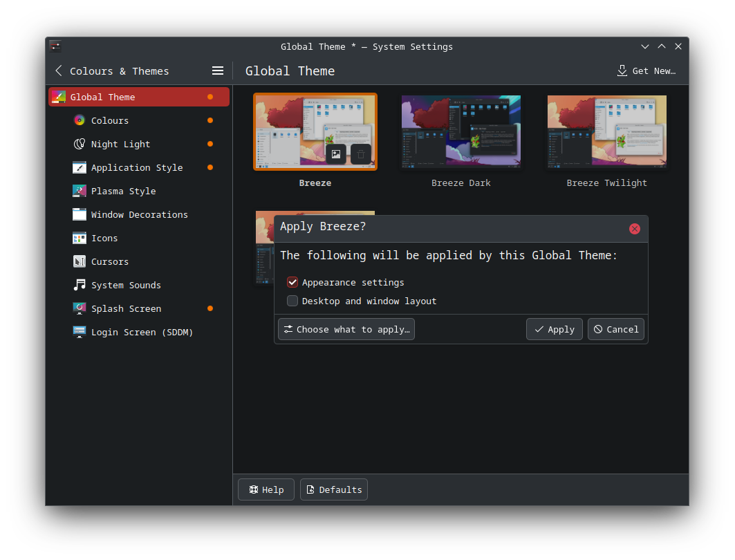Click the orange changed dot on the Colours row
The width and height of the screenshot is (735, 560).
tap(210, 120)
